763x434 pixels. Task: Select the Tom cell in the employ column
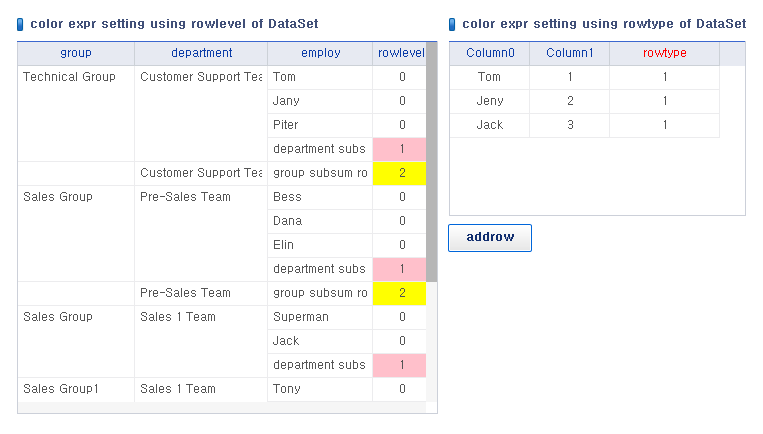320,77
